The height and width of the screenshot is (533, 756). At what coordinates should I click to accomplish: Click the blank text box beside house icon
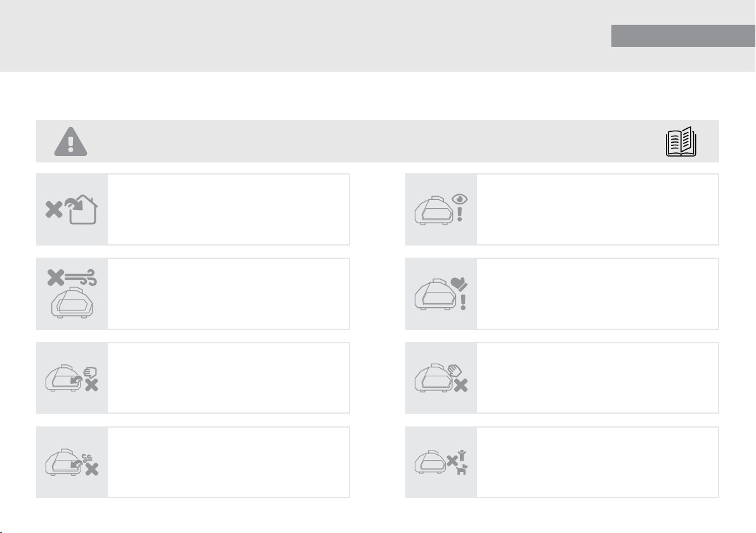(x=228, y=209)
